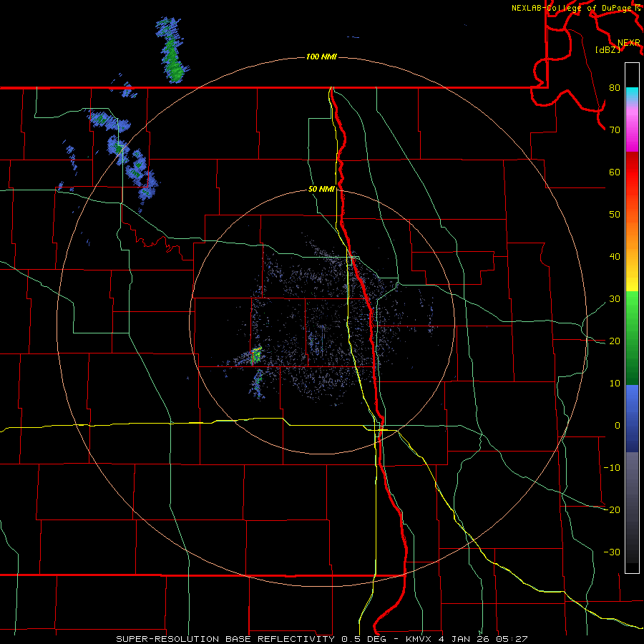Click the -10 value on the color scale
Image resolution: width=644 pixels, height=644 pixels.
[612, 468]
